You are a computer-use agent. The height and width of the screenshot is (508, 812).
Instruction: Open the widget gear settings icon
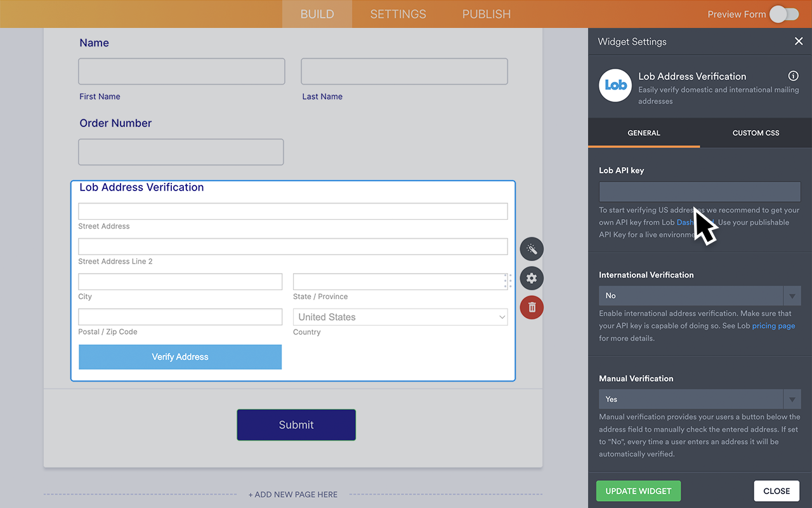pyautogui.click(x=532, y=278)
